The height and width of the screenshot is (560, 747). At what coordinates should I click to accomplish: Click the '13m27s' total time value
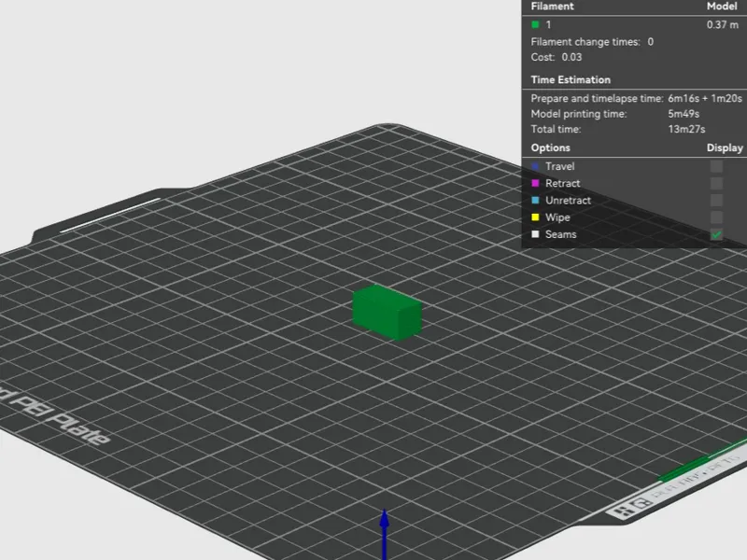686,129
